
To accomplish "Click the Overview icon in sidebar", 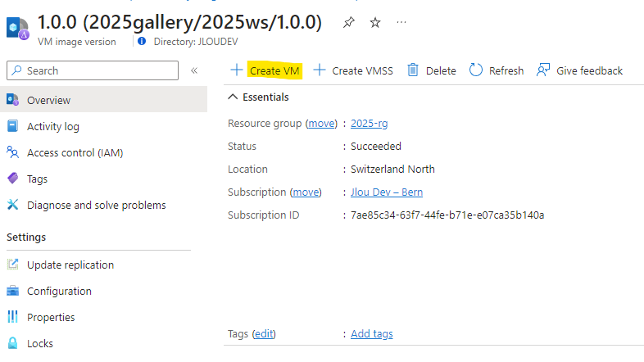I will [x=13, y=100].
